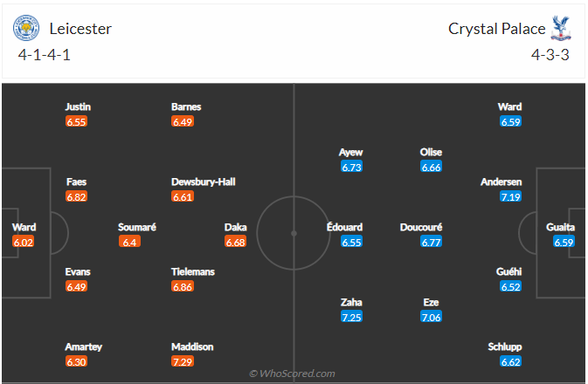Click Crystal Palace's 4-3-3 formation label
The height and width of the screenshot is (384, 588).
tap(550, 54)
